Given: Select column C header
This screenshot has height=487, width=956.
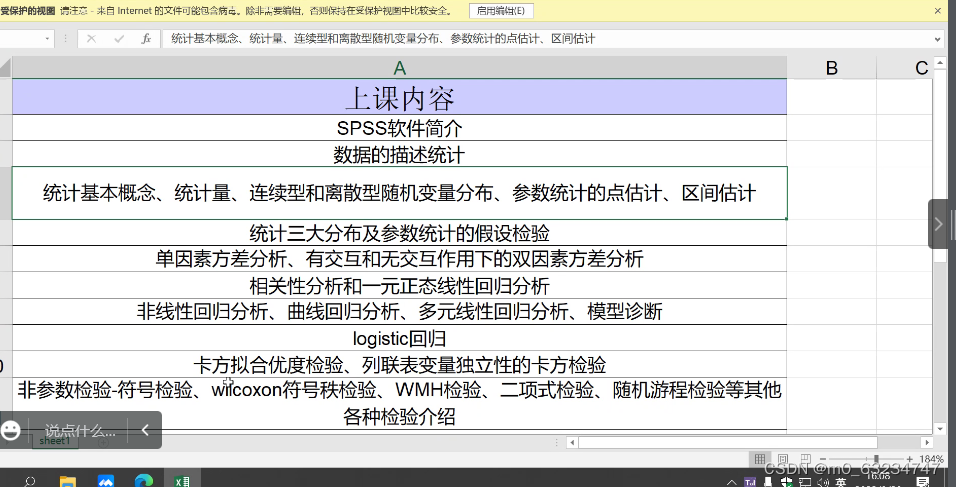Looking at the screenshot, I should (904, 68).
